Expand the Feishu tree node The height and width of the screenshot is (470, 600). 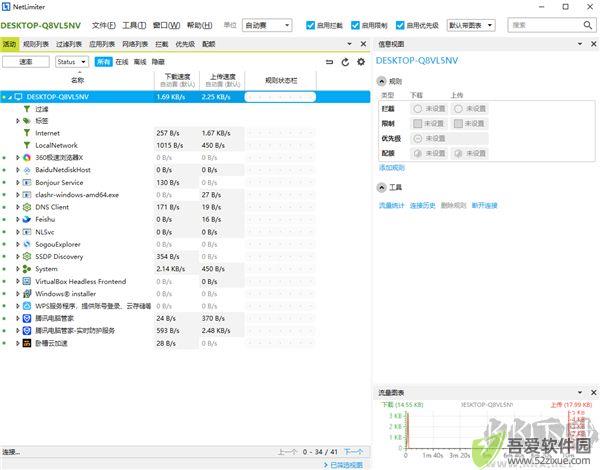[18, 219]
